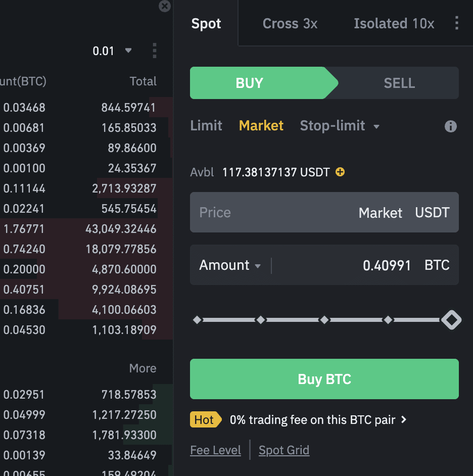Close the order book panel
The width and height of the screenshot is (473, 476).
[x=165, y=6]
